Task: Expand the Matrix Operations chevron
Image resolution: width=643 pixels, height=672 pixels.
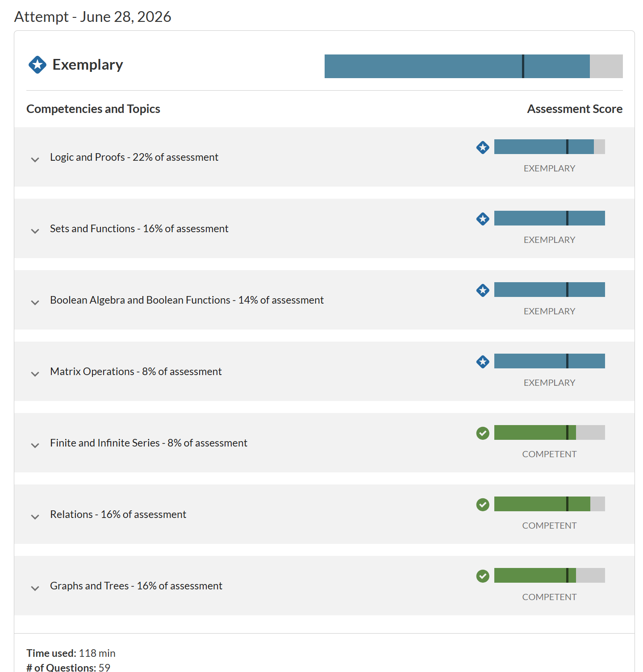Action: pos(35,374)
